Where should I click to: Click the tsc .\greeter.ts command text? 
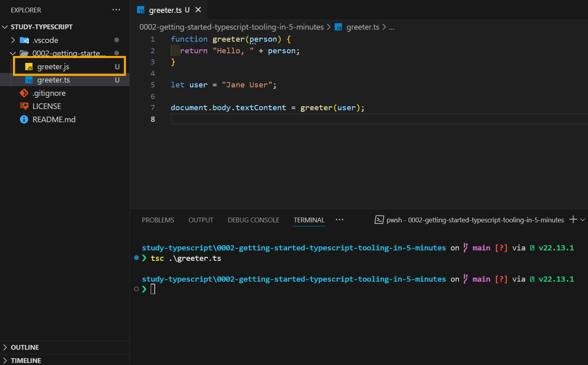click(x=186, y=258)
